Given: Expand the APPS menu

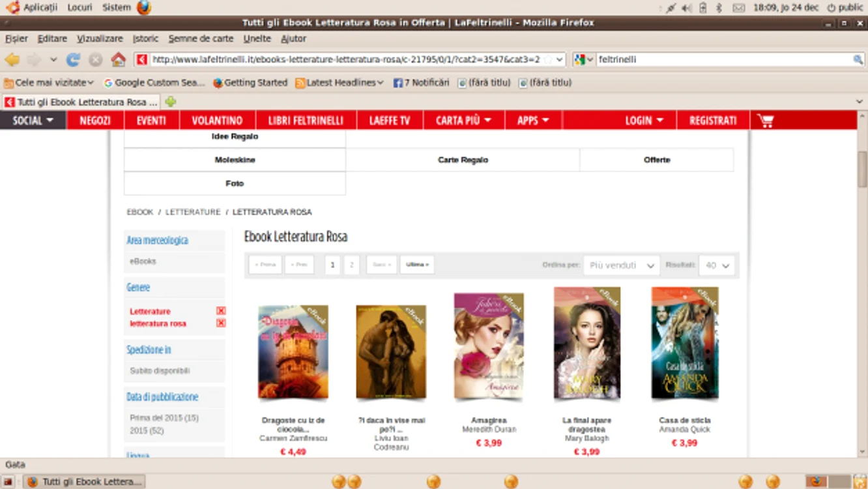Looking at the screenshot, I should coord(533,121).
